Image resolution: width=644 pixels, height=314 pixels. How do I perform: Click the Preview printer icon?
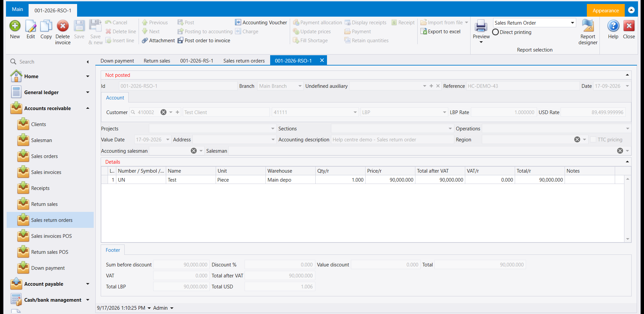click(481, 26)
